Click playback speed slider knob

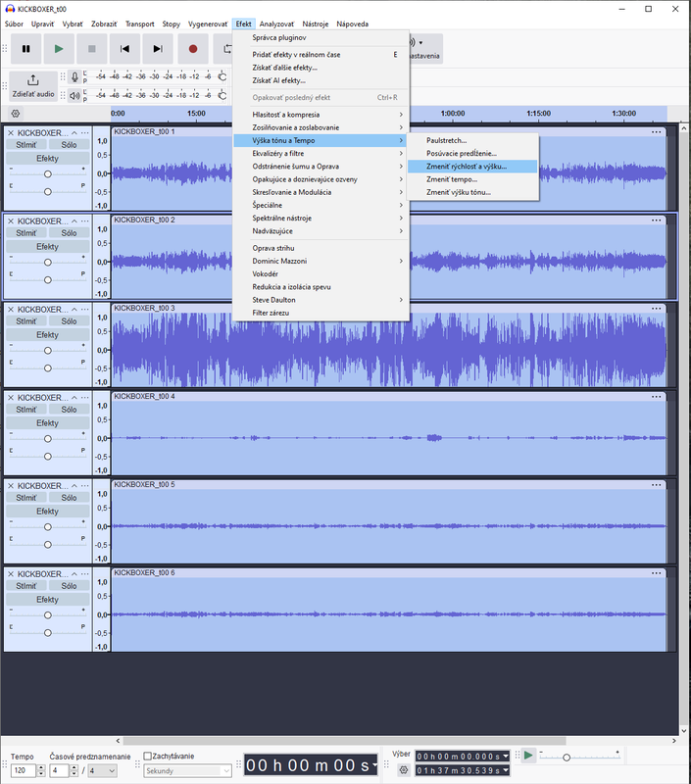pos(567,758)
